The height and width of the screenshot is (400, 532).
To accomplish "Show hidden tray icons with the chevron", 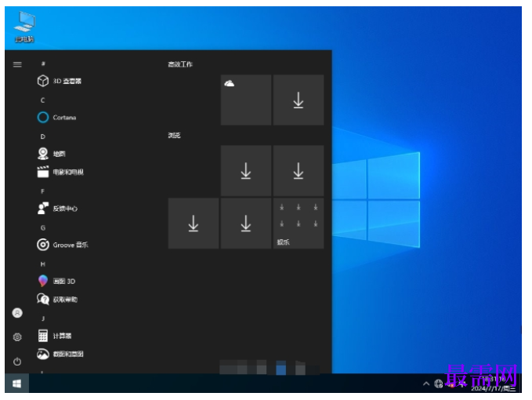I will point(426,384).
